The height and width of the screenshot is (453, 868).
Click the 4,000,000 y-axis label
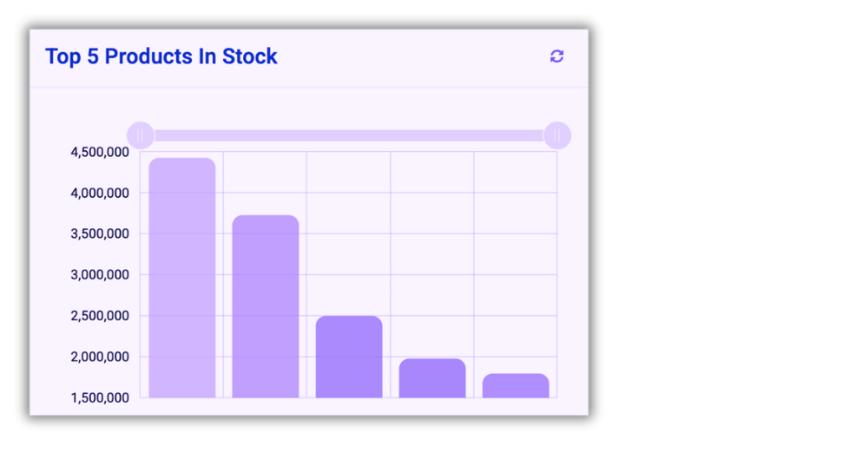click(100, 193)
